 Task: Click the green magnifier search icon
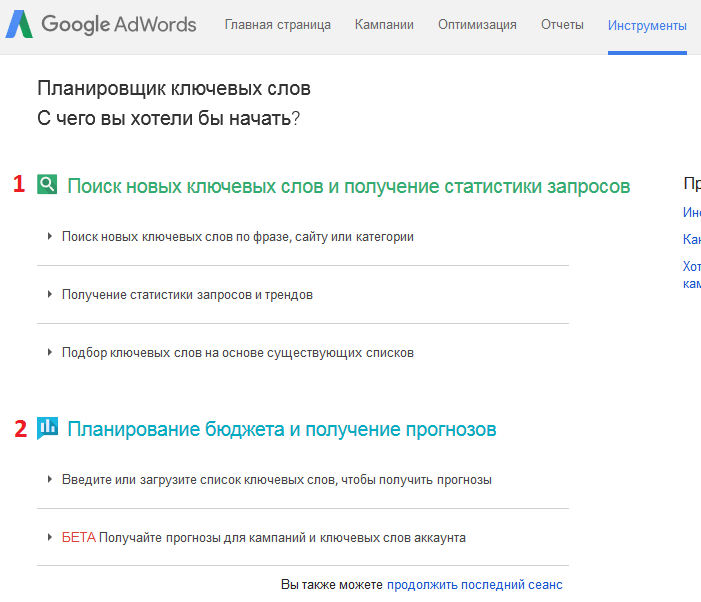click(47, 184)
